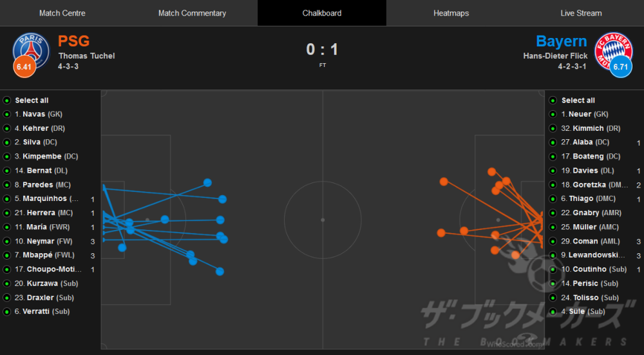
Task: Toggle Neuer (GK) player marker
Action: 553,114
